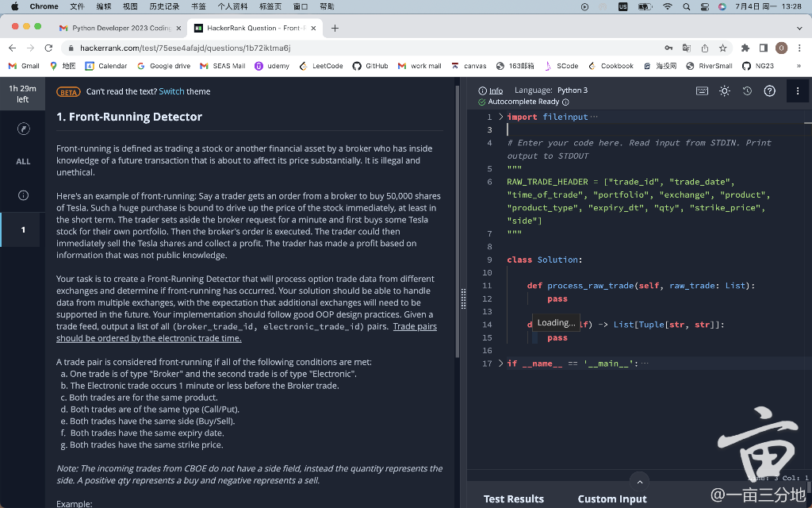Open the keyboard shortcuts icon in editor
This screenshot has width=812, height=508.
(x=702, y=90)
